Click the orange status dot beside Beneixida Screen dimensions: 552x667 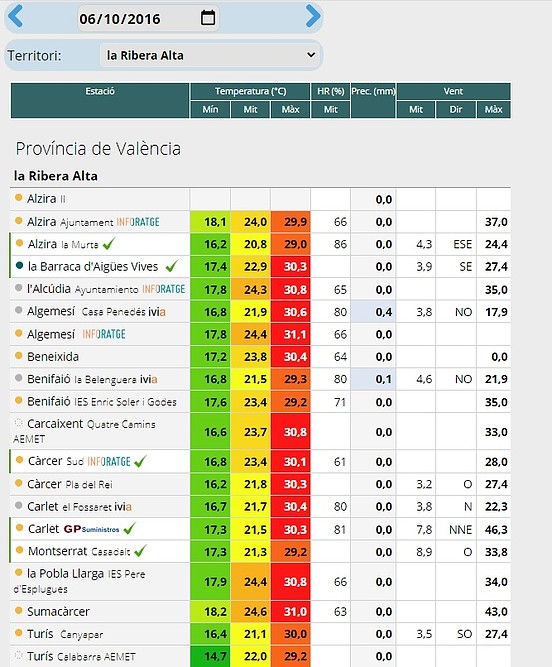pyautogui.click(x=18, y=356)
